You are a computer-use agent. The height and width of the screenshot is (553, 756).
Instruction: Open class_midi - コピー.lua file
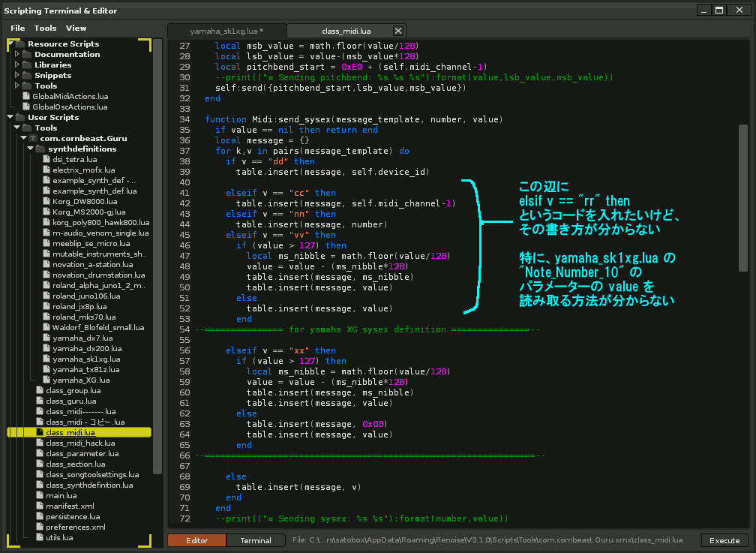click(x=85, y=422)
